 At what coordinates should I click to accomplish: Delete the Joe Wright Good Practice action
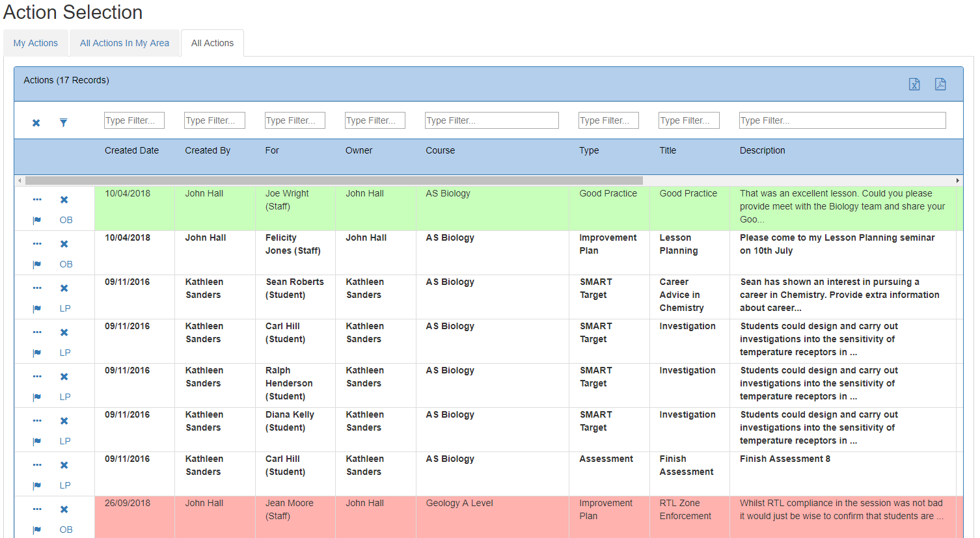pos(64,200)
